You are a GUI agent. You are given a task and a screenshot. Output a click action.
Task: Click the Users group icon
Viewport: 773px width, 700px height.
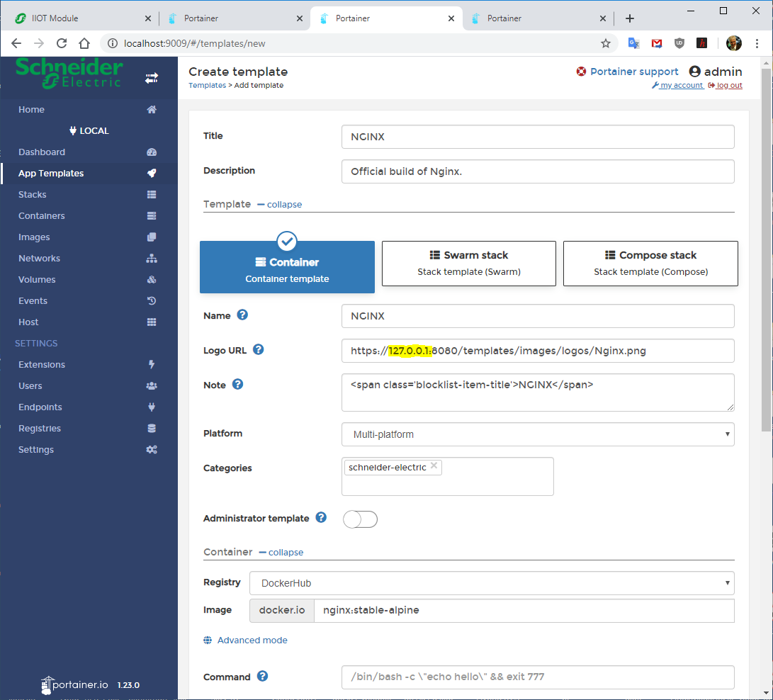click(152, 385)
